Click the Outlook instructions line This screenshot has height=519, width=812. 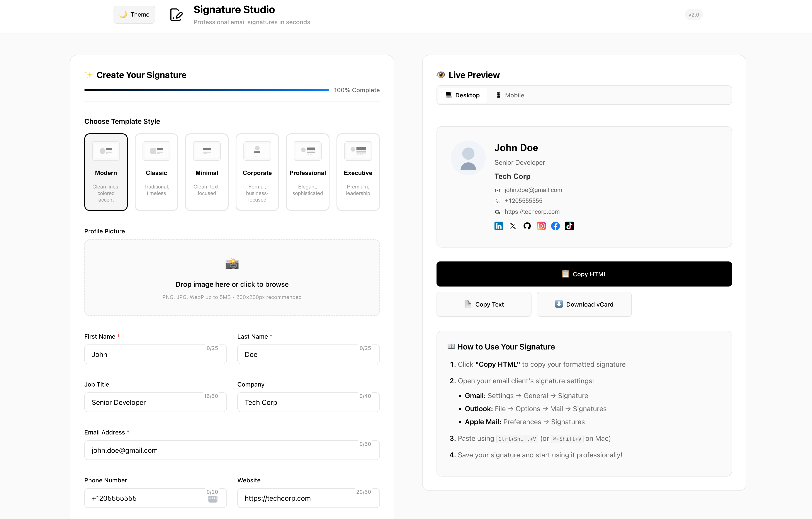535,409
